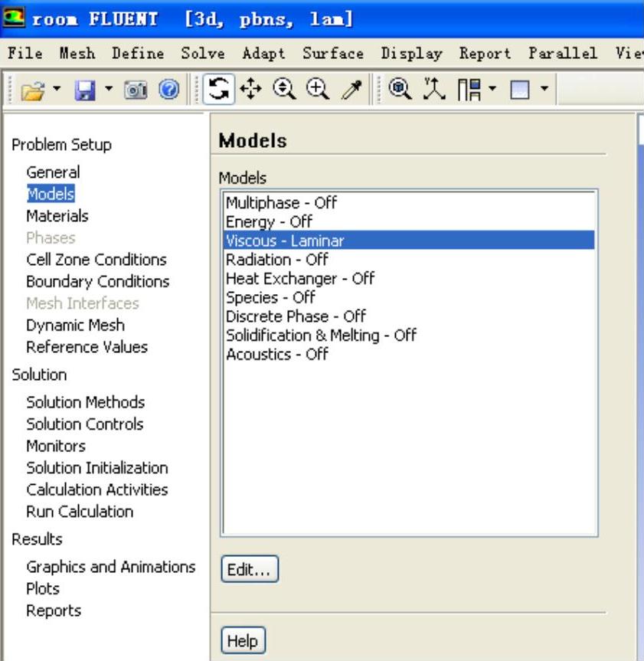Open help via the question mark icon

point(169,90)
